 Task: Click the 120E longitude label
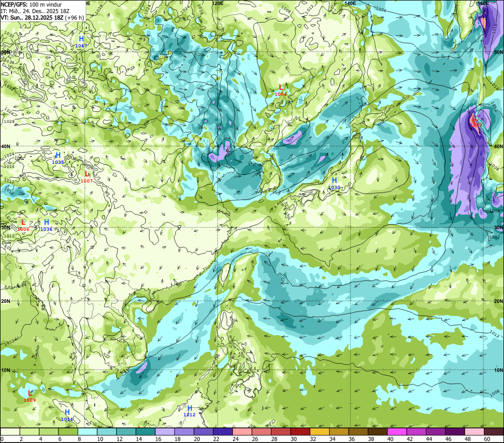(218, 3)
